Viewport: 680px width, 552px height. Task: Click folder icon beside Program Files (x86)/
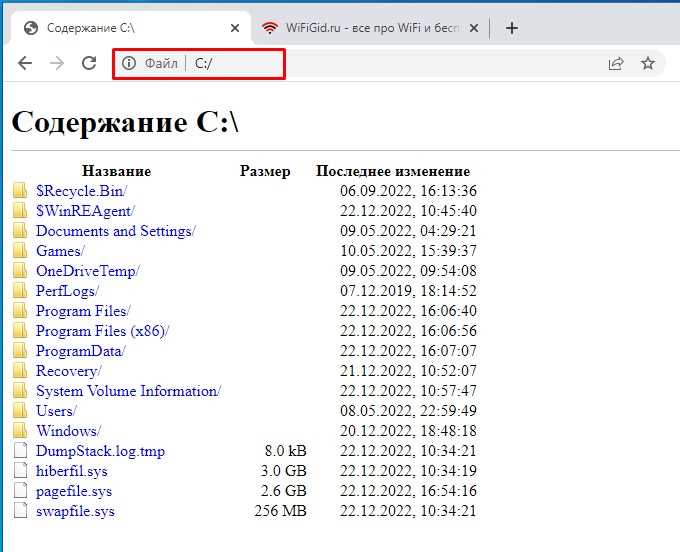coord(20,330)
